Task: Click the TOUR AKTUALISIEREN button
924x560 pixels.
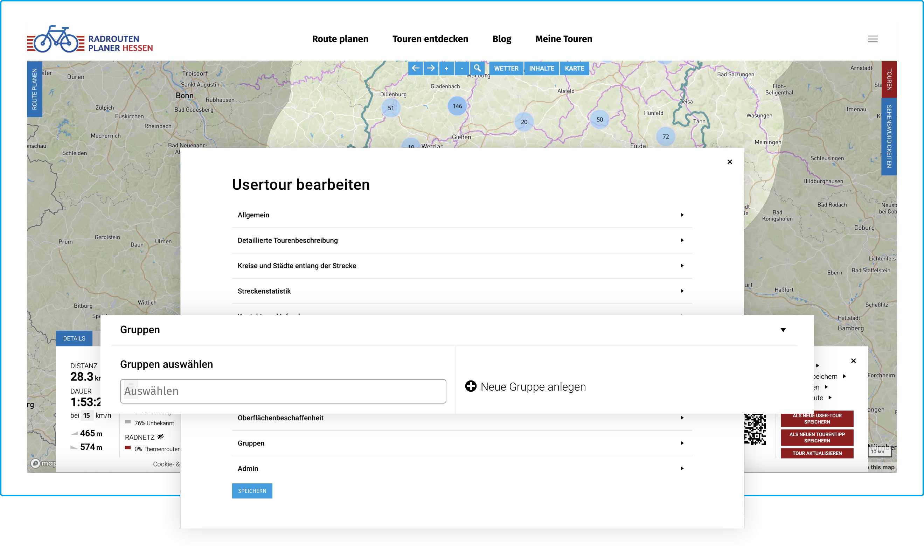Action: tap(817, 453)
